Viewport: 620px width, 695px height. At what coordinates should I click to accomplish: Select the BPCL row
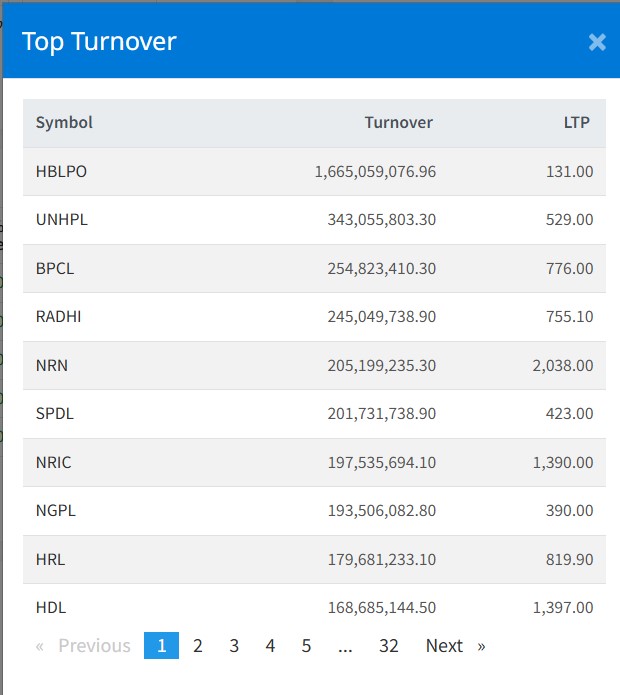pos(55,269)
